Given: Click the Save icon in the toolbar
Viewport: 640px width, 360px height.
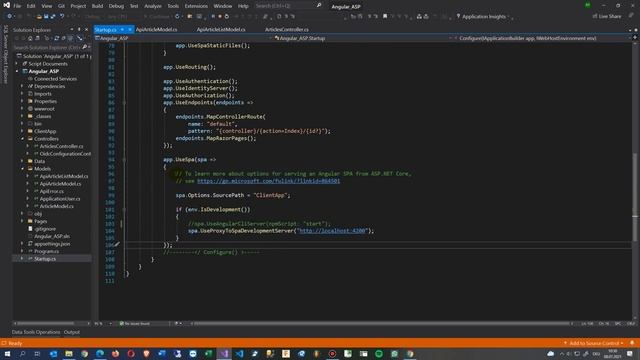Looking at the screenshot, I should 46,16.
